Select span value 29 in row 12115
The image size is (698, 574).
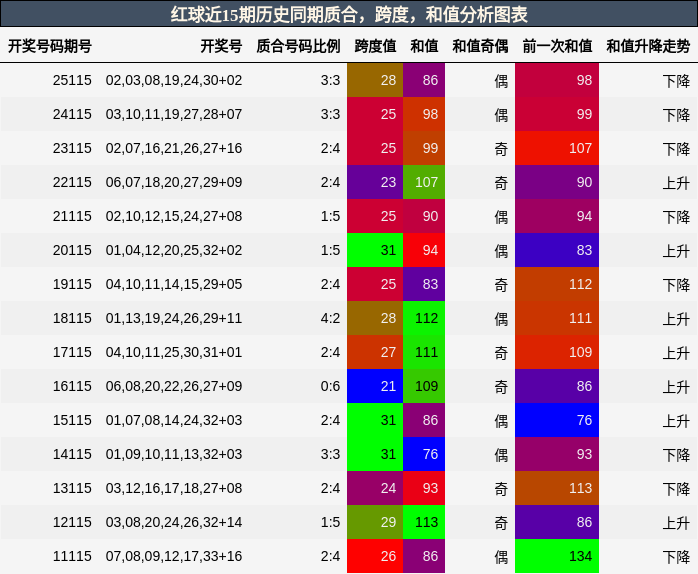coord(375,522)
